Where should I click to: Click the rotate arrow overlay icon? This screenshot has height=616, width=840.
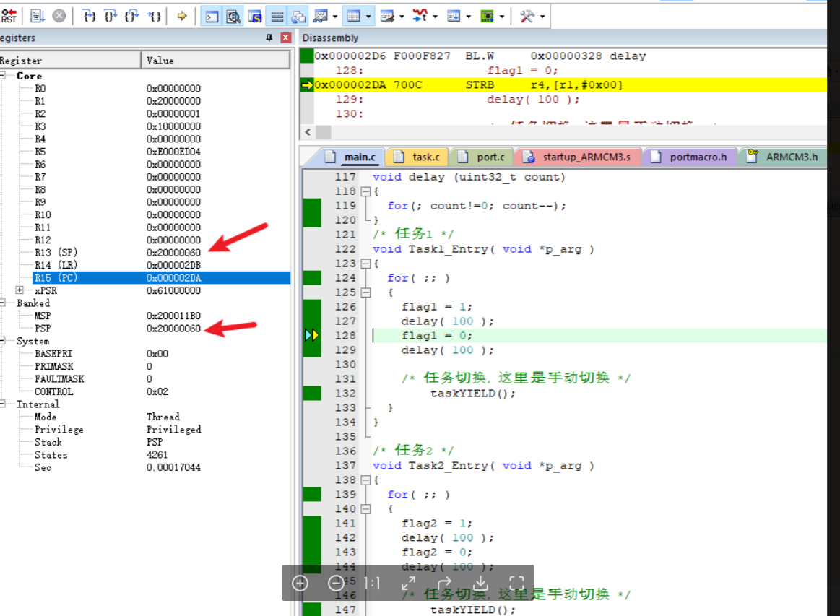coord(445,583)
